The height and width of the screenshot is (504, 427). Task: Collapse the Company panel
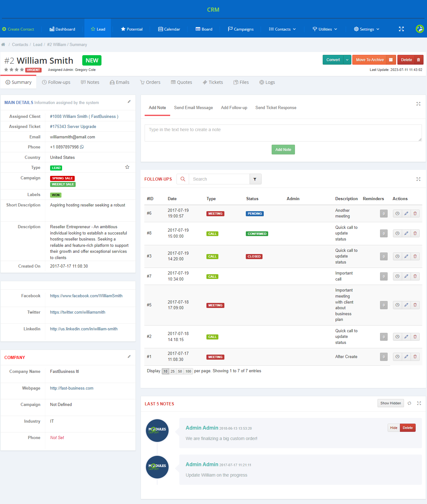point(129,356)
